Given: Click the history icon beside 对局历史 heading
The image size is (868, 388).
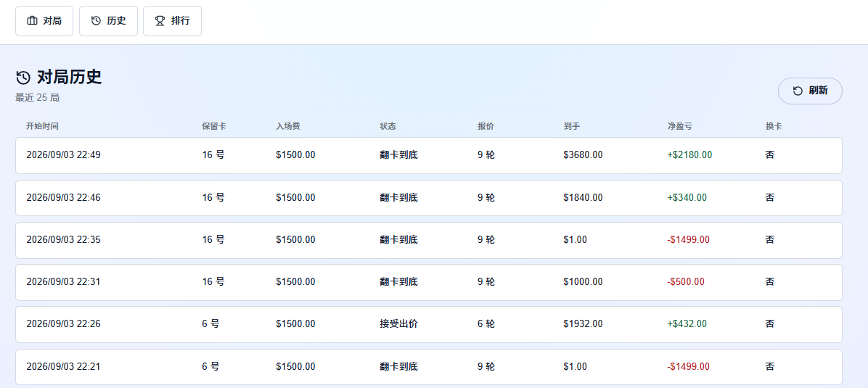Looking at the screenshot, I should [23, 78].
